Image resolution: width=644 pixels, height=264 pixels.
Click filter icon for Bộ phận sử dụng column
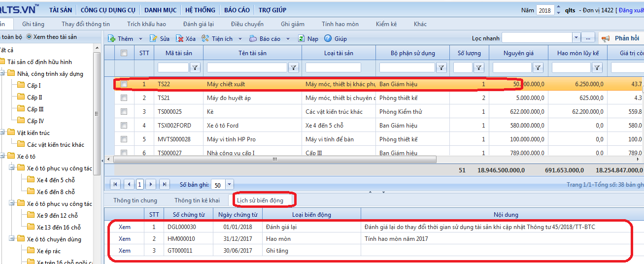pyautogui.click(x=441, y=68)
